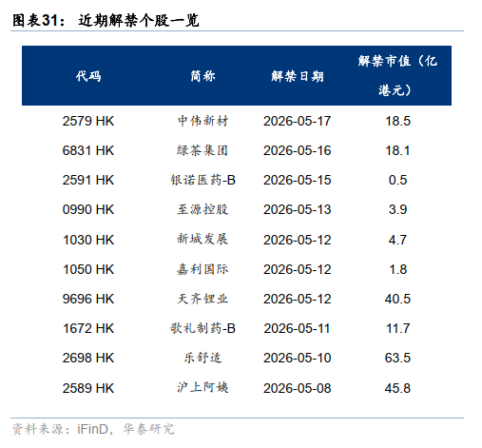Select name cell '天齐锂业'

click(x=202, y=299)
